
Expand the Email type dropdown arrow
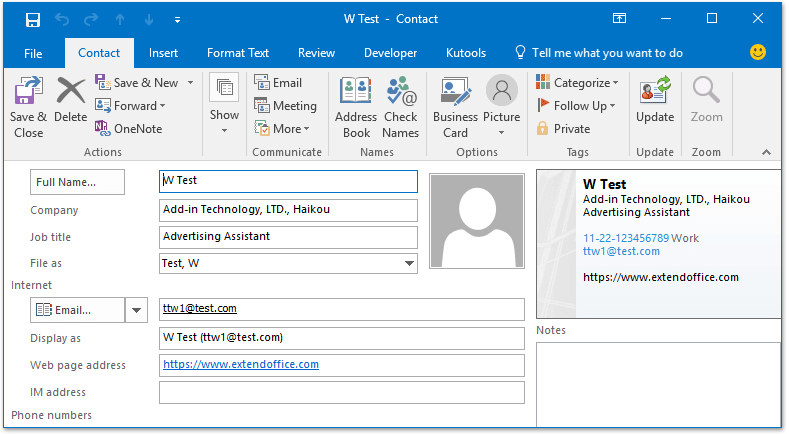136,310
